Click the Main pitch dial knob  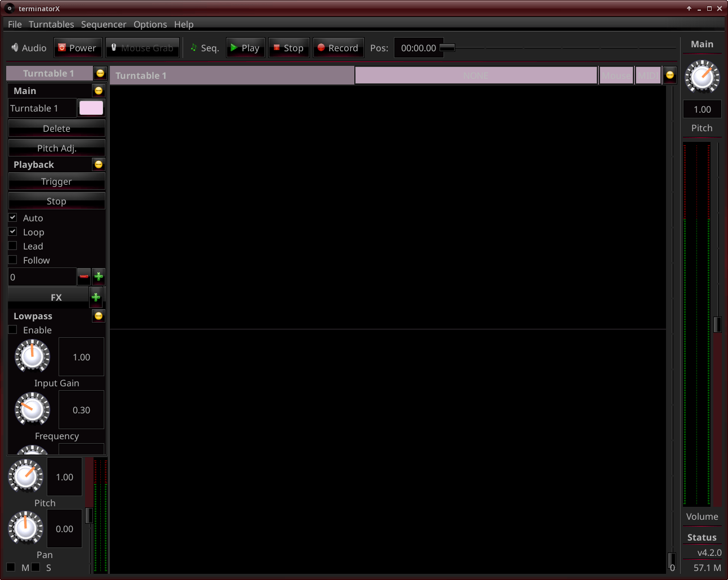tap(702, 77)
